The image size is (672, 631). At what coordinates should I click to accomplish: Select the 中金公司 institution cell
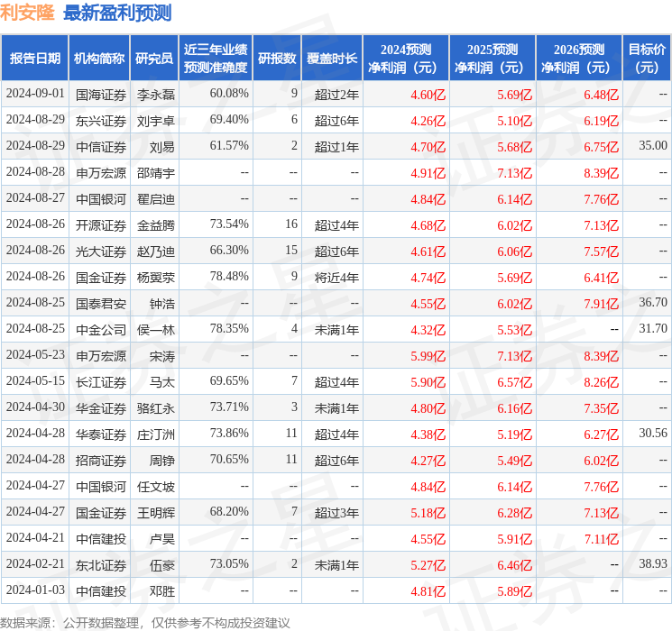(x=101, y=330)
